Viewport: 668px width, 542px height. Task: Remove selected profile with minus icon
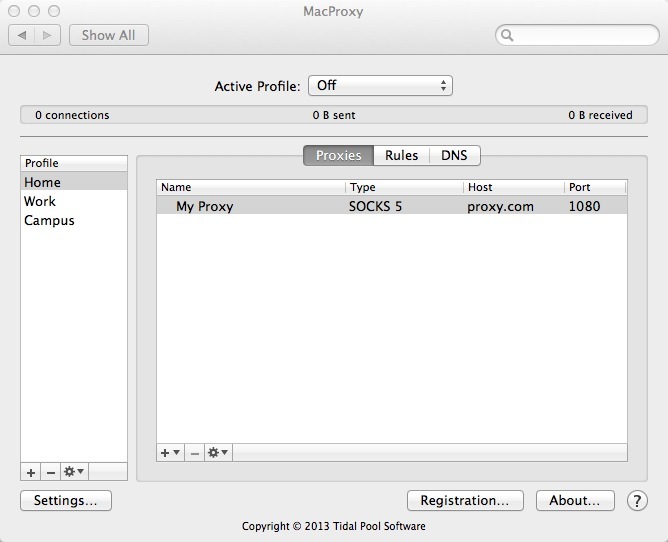pyautogui.click(x=51, y=472)
